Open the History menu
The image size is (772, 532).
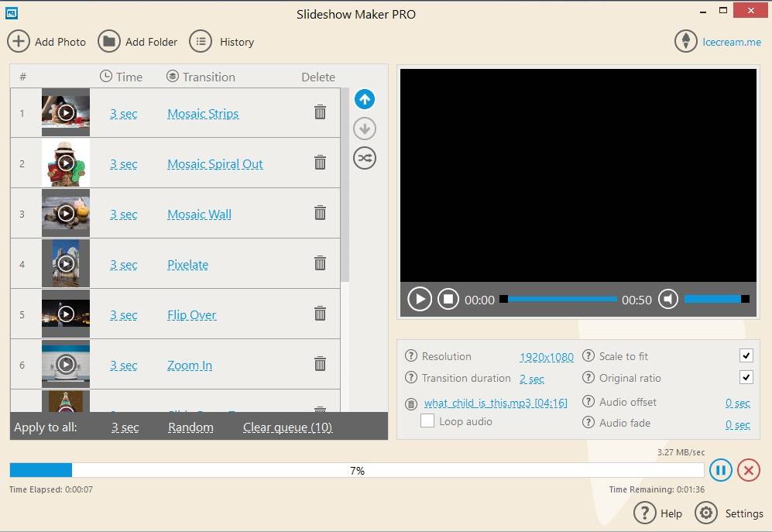point(222,42)
